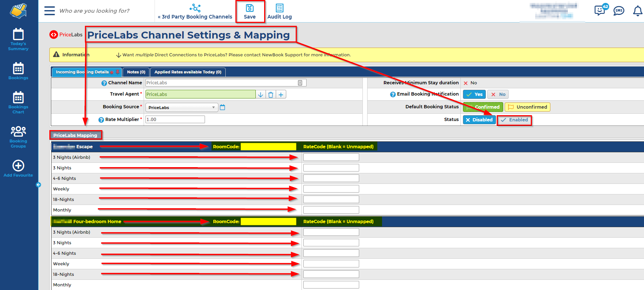Click Escape 3 Nights RateCode field
The width and height of the screenshot is (644, 290).
point(331,168)
